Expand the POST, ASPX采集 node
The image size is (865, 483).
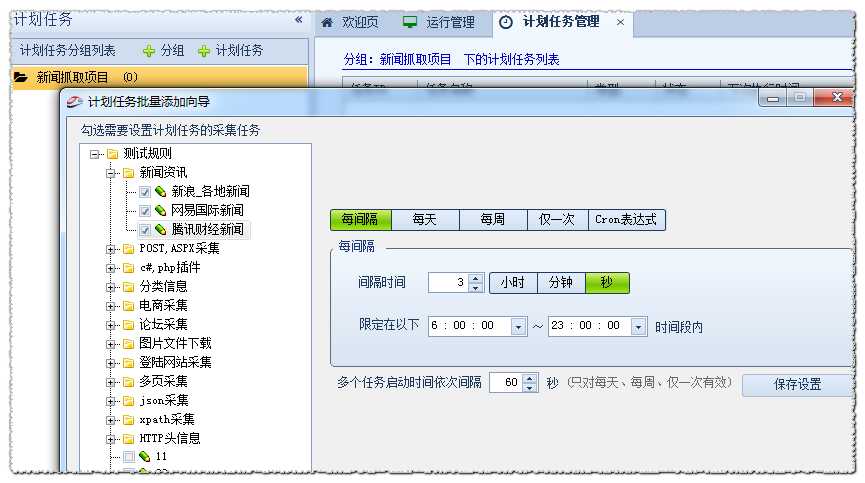tap(110, 250)
